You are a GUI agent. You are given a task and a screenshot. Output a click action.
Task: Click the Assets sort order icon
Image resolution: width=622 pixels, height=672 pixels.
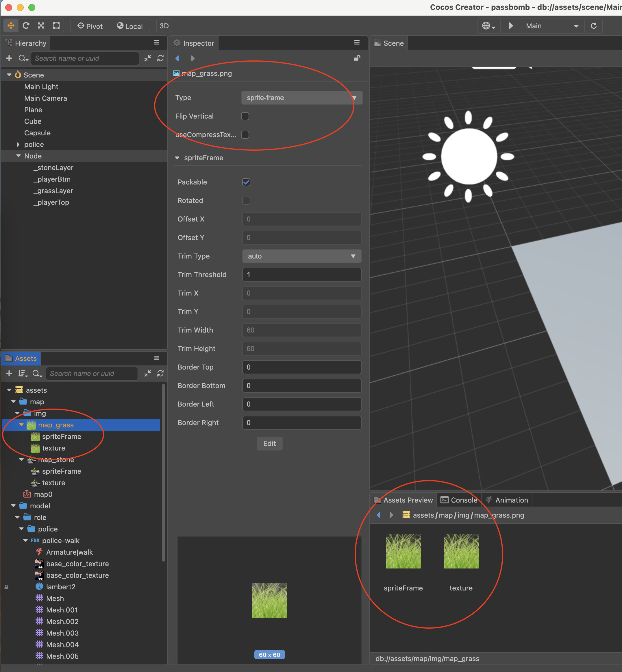[23, 373]
